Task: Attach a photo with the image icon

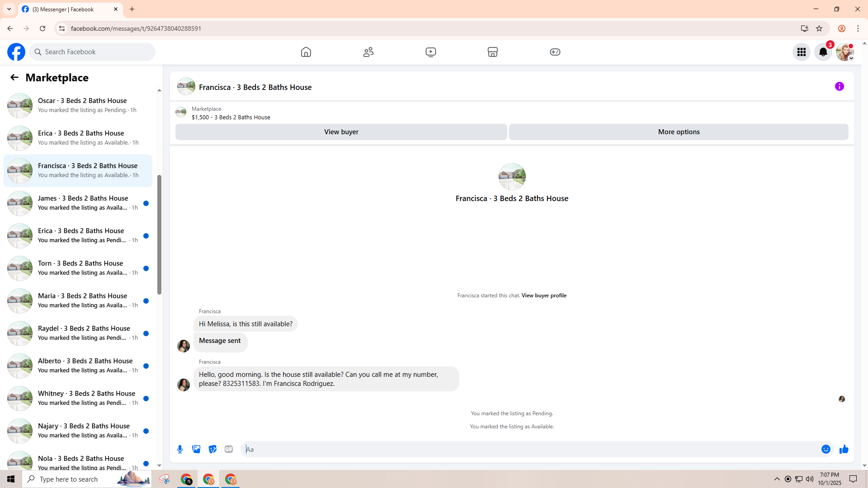Action: (x=196, y=449)
